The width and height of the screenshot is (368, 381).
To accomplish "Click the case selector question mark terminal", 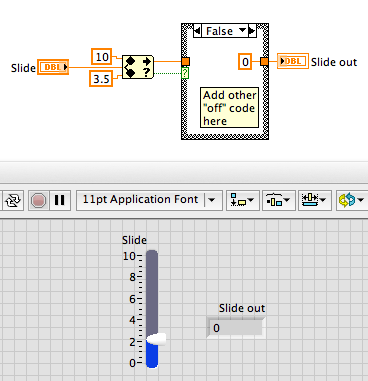I will (x=185, y=73).
